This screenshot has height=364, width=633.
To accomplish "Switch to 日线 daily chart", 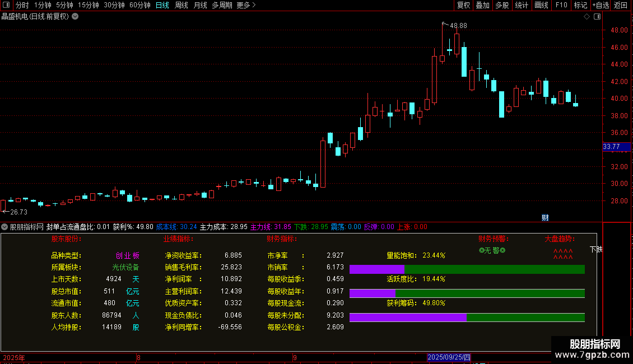I will pos(162,5).
